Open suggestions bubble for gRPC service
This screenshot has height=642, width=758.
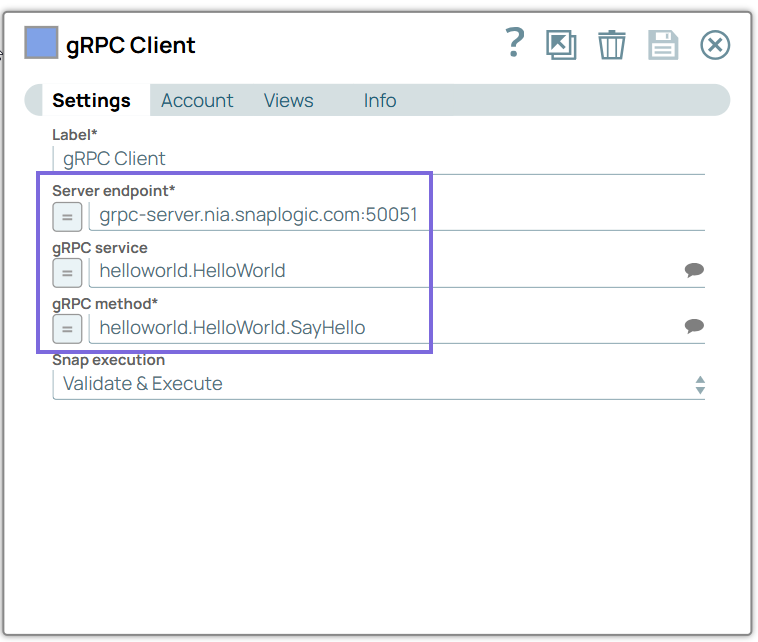tap(694, 270)
